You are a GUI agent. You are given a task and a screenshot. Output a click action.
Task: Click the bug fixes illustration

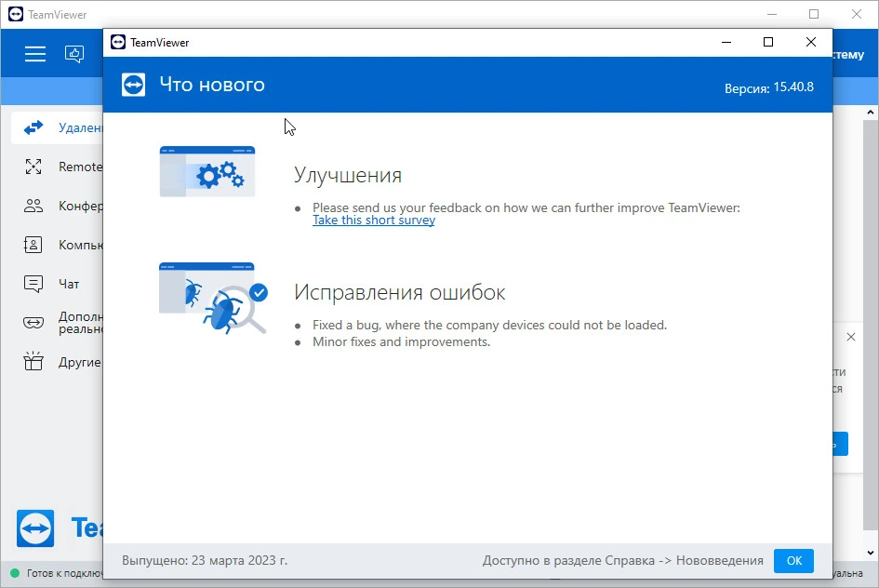coord(214,299)
